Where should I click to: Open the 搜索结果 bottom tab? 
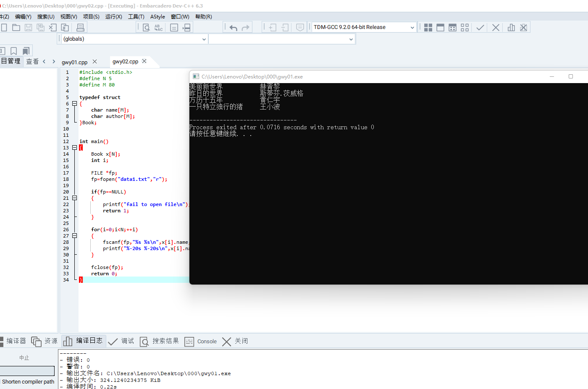click(160, 341)
